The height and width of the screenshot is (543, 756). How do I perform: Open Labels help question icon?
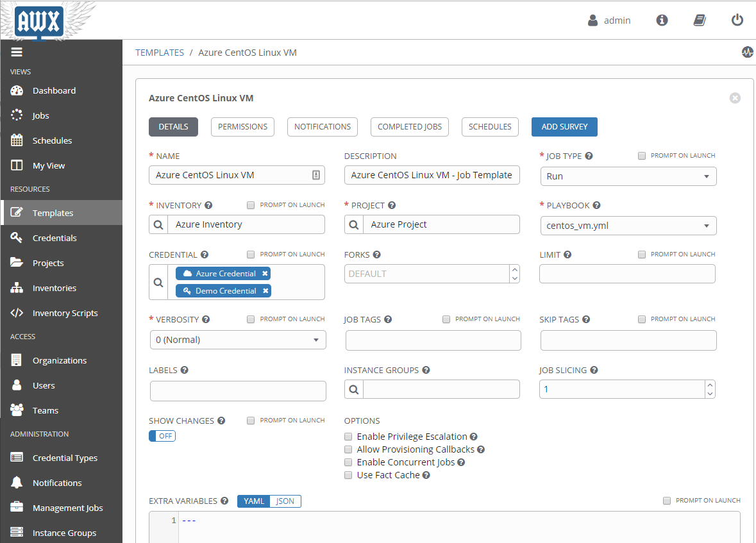(x=184, y=370)
